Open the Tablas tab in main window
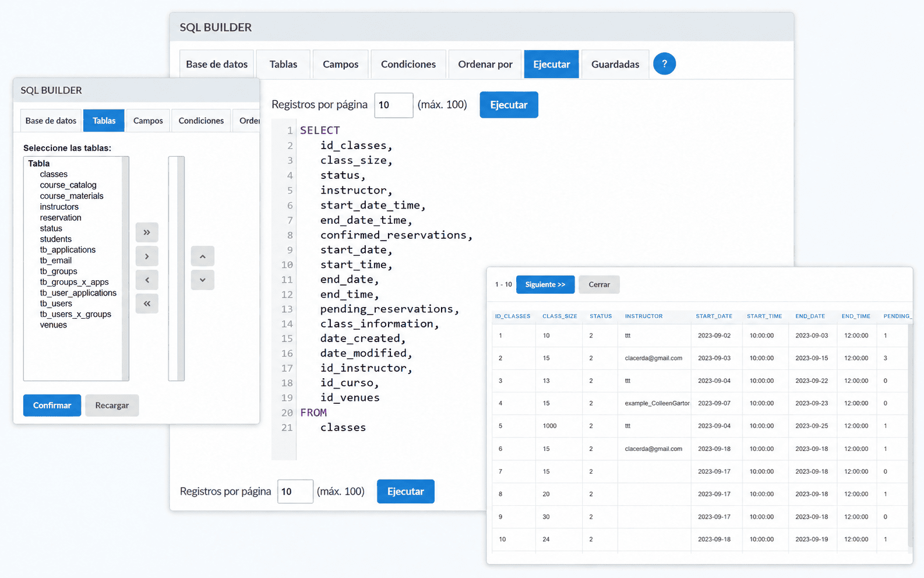924x578 pixels. 283,64
